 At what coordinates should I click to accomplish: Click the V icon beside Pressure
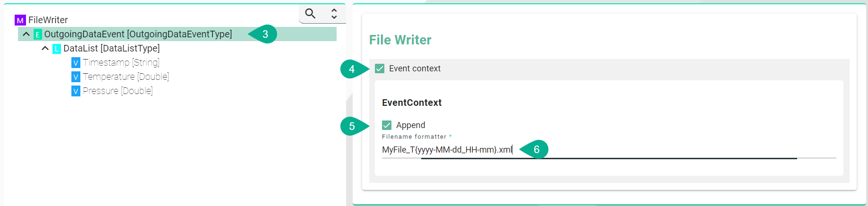pyautogui.click(x=76, y=91)
